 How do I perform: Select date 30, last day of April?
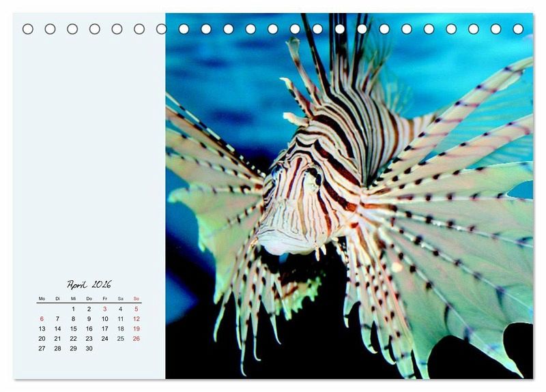(x=89, y=348)
